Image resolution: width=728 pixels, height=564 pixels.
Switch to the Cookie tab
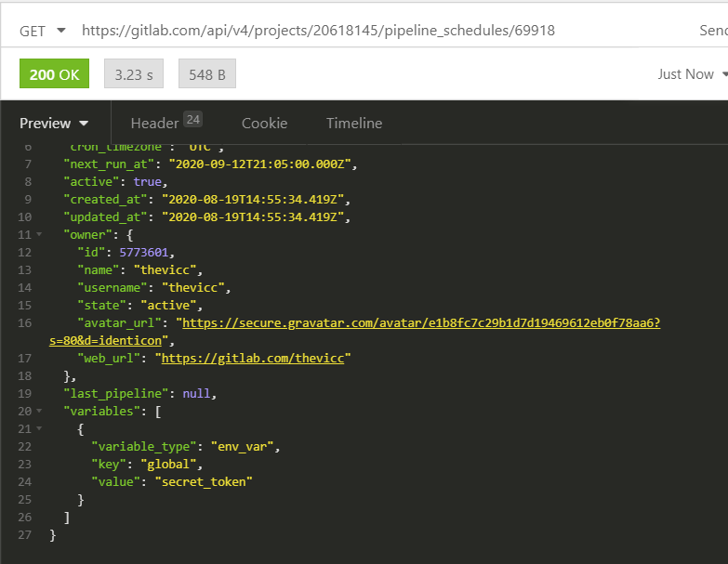(264, 123)
